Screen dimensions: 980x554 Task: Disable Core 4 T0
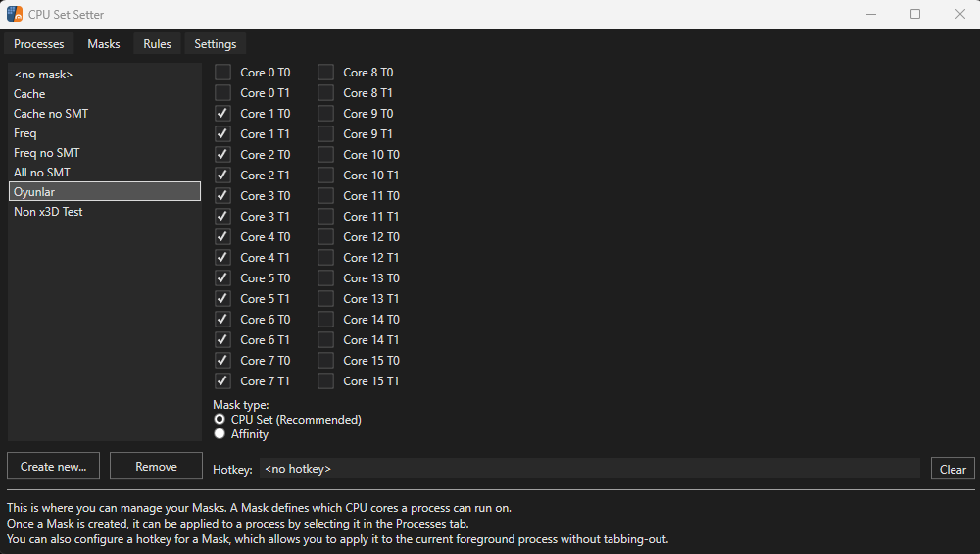(222, 237)
